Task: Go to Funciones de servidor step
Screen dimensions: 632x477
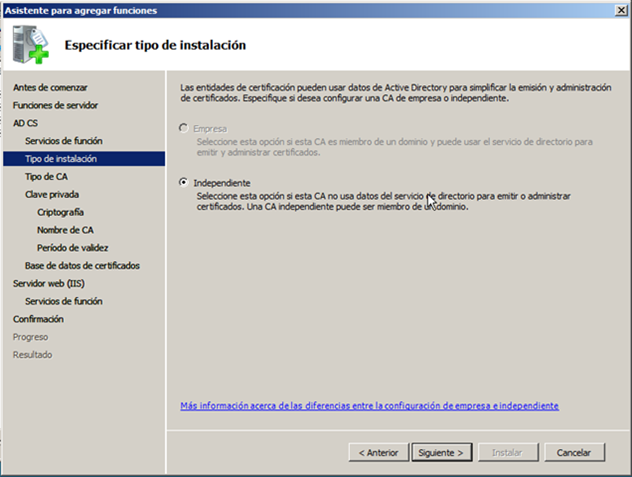Action: coord(55,105)
